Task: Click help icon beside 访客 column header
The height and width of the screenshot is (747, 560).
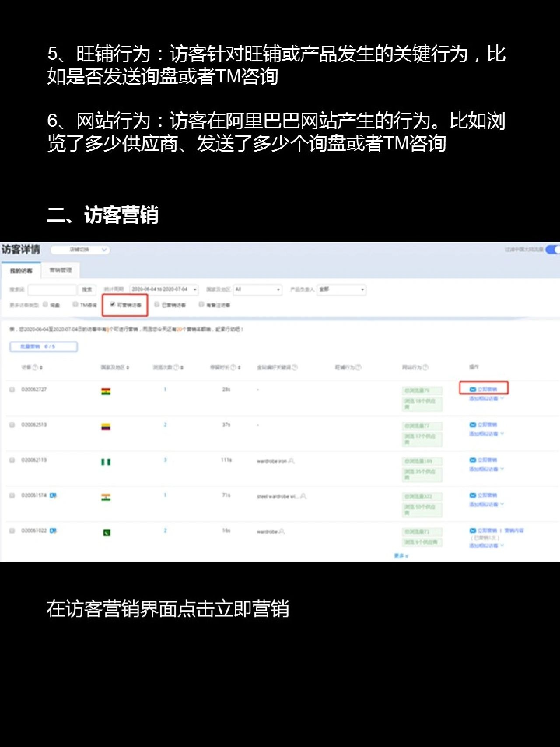Action: click(35, 367)
